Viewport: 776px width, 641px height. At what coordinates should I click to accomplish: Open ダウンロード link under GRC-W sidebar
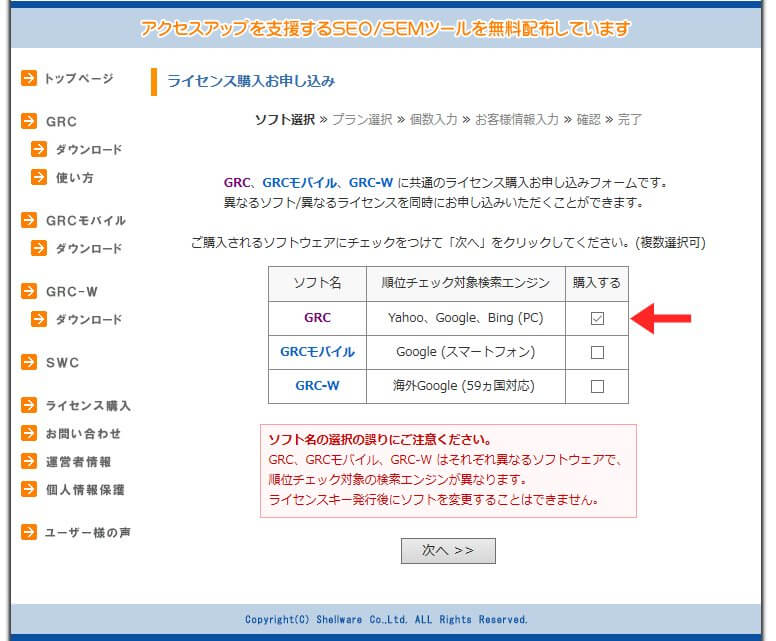(89, 320)
